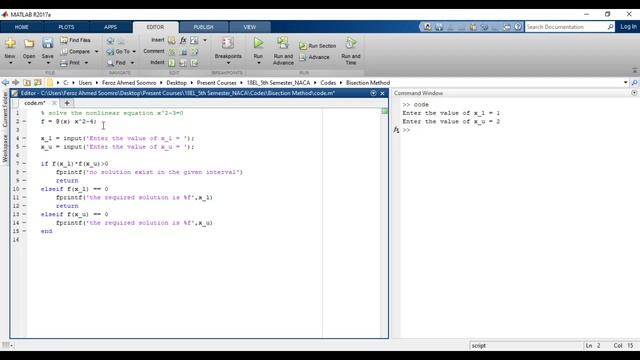Open the Editor panel actions menu arrow
The width and height of the screenshot is (640, 360).
pyautogui.click(x=373, y=93)
